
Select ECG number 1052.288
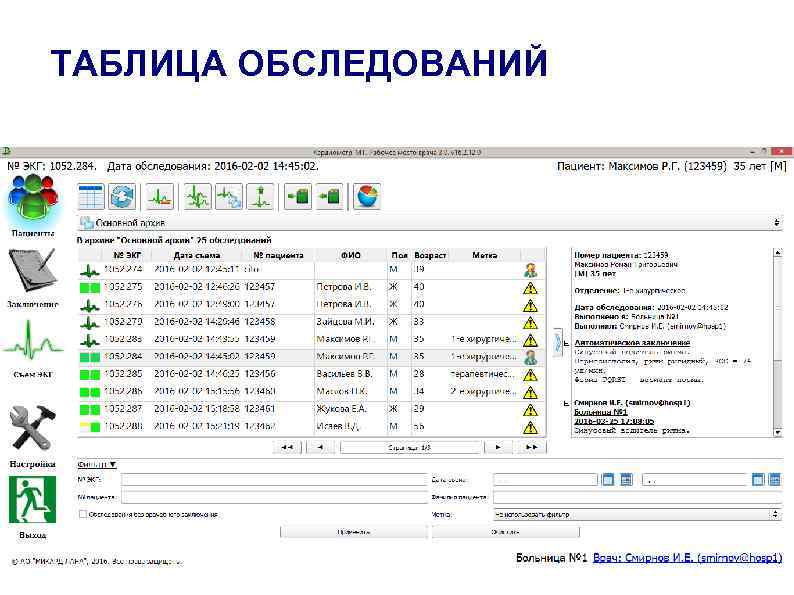[123, 426]
